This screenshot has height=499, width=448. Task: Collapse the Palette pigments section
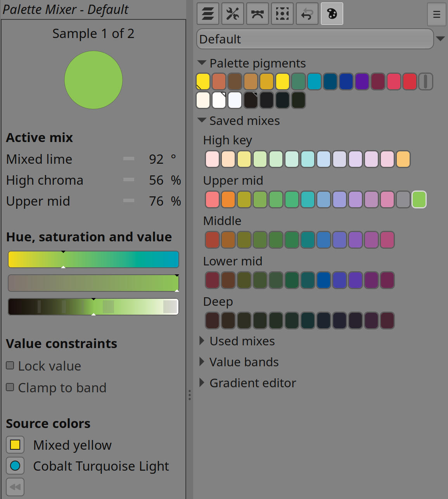(x=202, y=63)
